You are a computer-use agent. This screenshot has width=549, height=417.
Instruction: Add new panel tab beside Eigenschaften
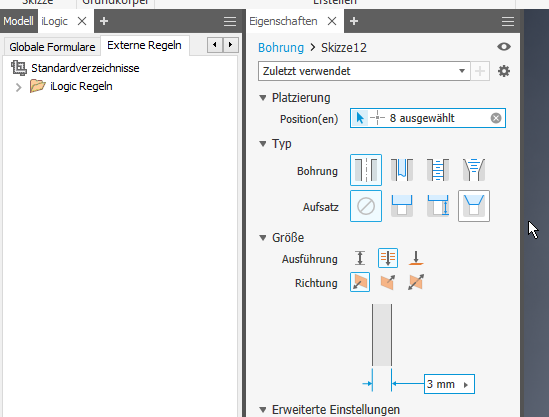(354, 21)
